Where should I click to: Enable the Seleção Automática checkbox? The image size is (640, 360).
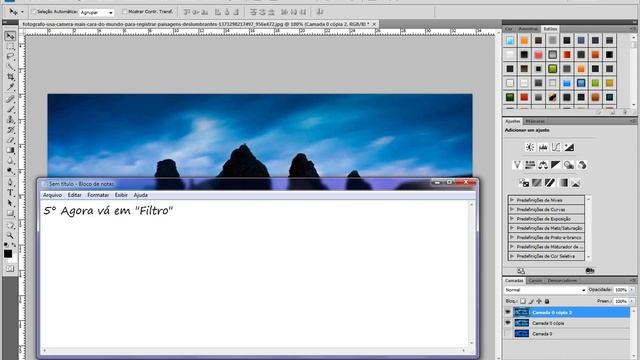tap(34, 12)
